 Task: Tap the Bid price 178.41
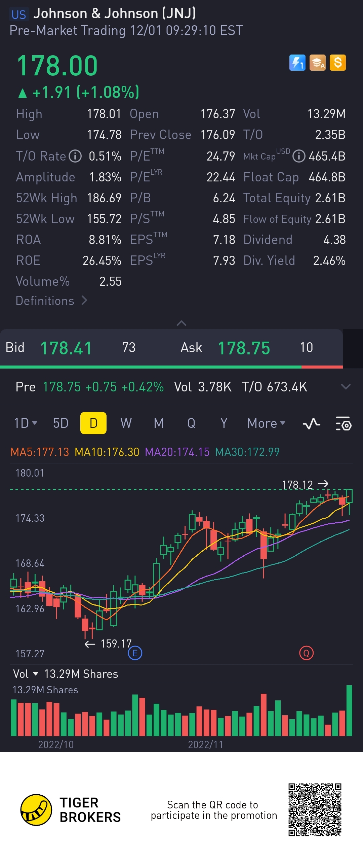click(x=66, y=348)
